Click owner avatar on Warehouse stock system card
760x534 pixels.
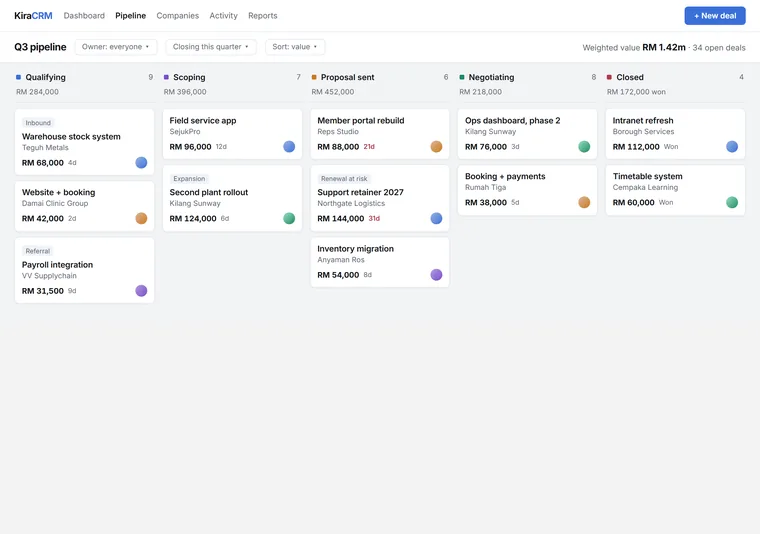[141, 162]
